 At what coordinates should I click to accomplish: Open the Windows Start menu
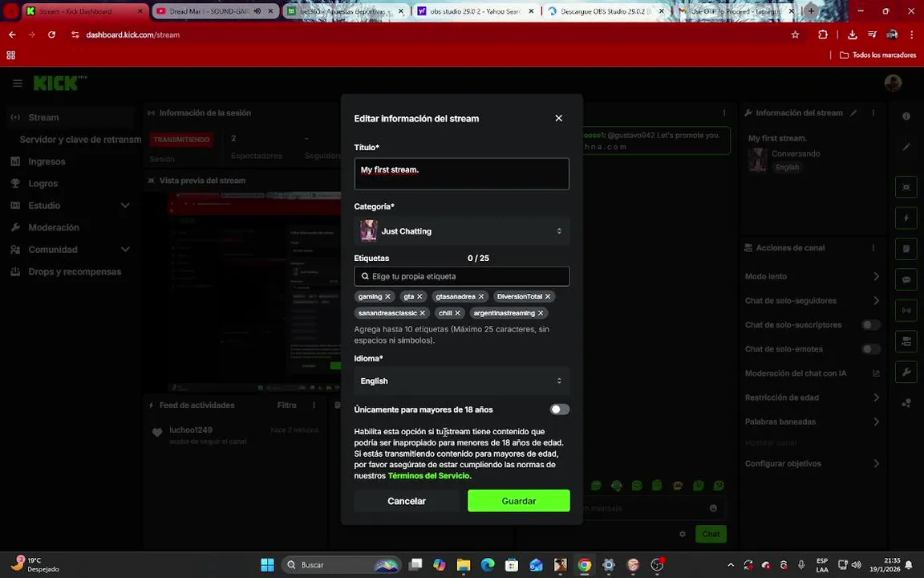pos(267,565)
